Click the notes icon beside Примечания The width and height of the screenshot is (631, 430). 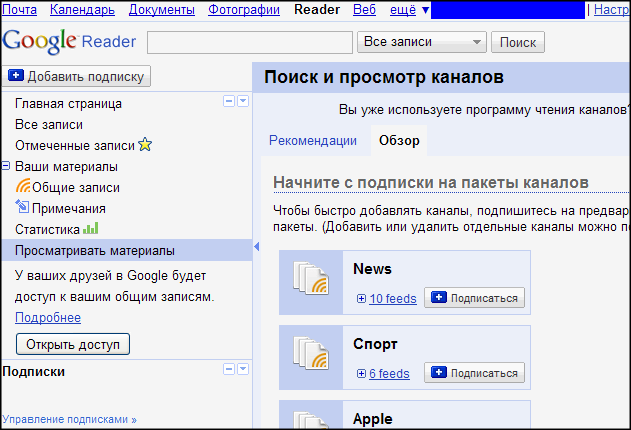click(22, 207)
